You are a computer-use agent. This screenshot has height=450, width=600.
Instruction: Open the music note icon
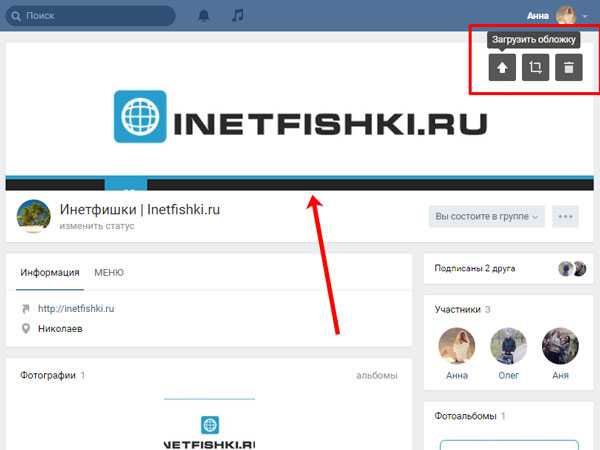point(238,16)
